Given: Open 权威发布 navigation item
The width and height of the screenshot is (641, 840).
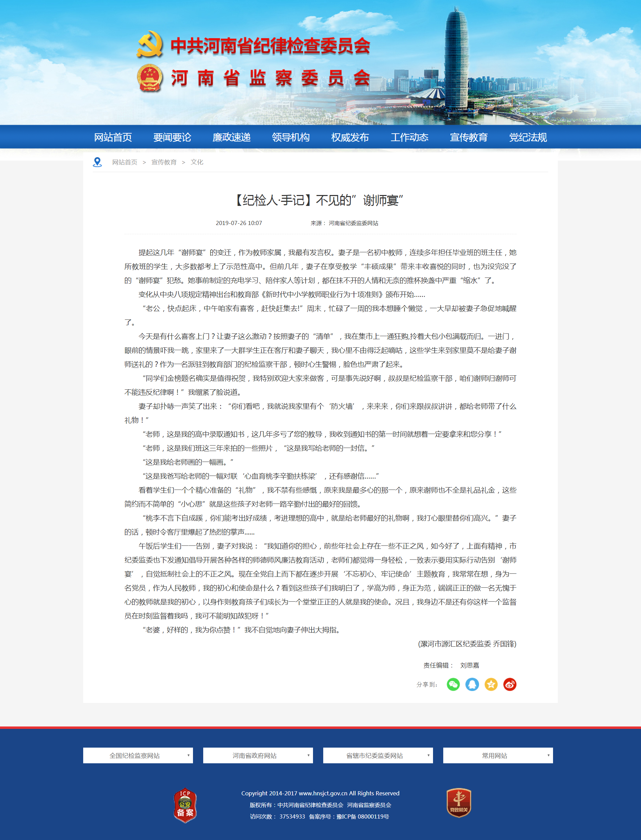Looking at the screenshot, I should (x=350, y=137).
